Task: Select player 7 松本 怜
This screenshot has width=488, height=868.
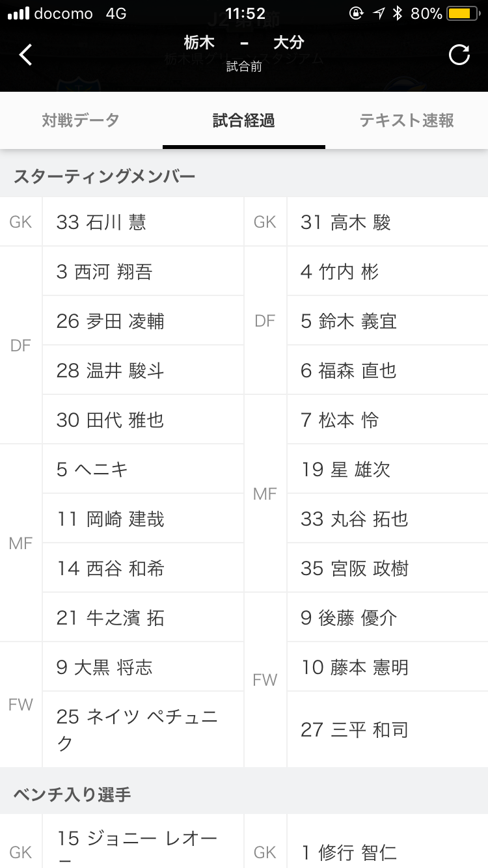Action: click(x=387, y=420)
